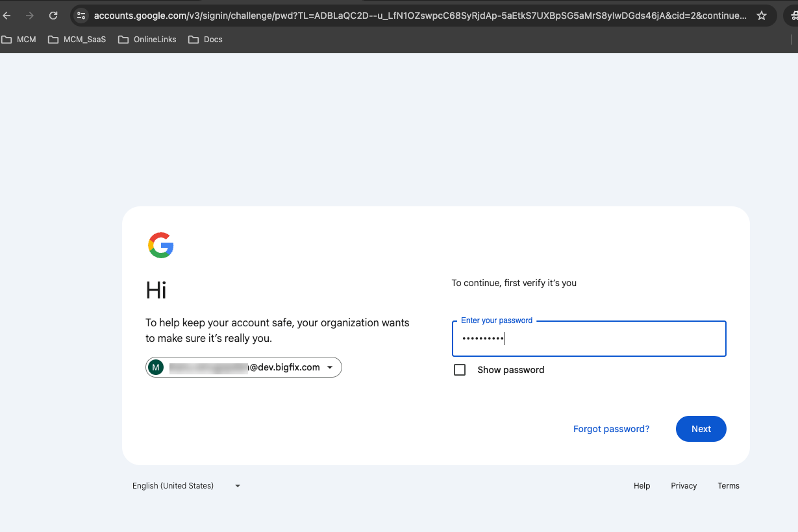798x532 pixels.
Task: Open the MCM bookmarks folder
Action: click(x=19, y=40)
